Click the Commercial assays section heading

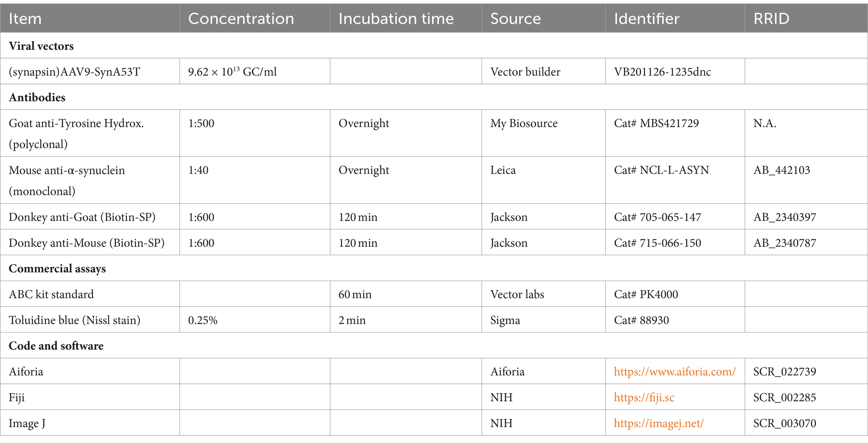pos(57,269)
